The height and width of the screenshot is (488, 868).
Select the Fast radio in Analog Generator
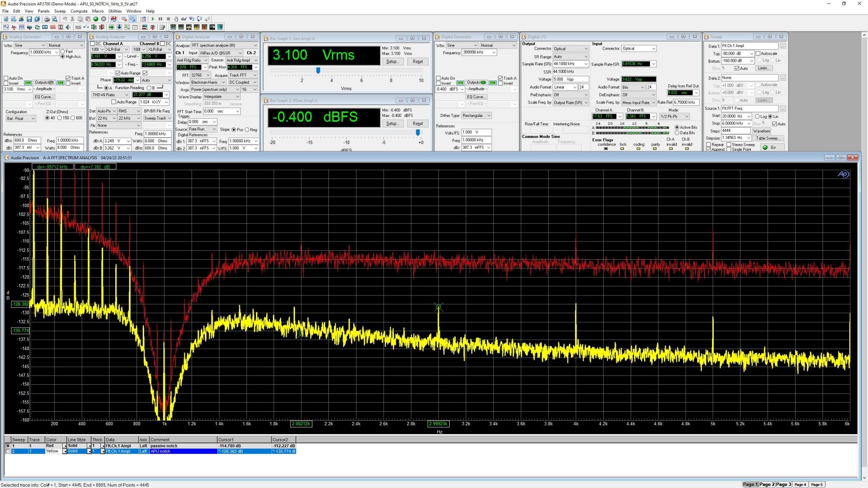[x=63, y=51]
